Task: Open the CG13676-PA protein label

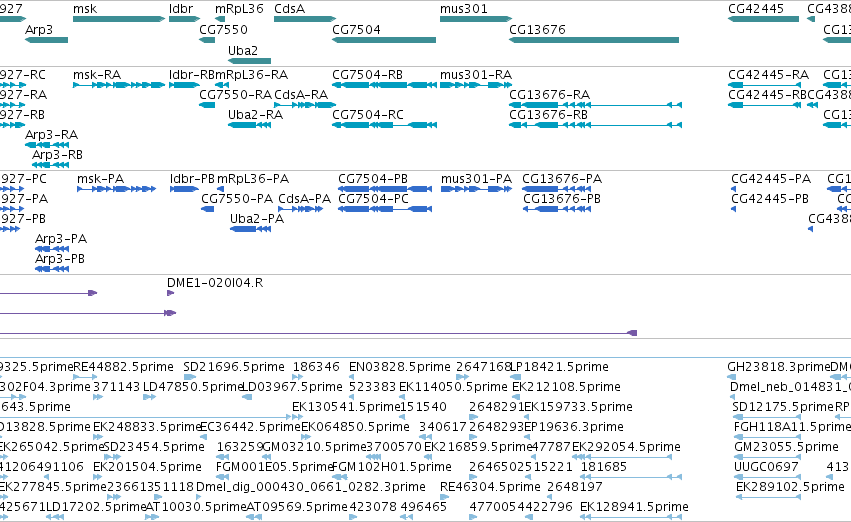Action: click(562, 179)
